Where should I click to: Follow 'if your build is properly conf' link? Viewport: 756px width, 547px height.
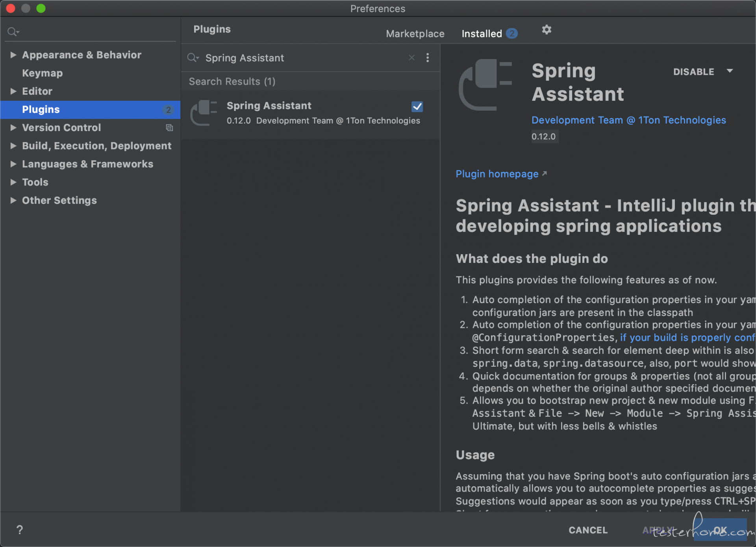point(687,338)
